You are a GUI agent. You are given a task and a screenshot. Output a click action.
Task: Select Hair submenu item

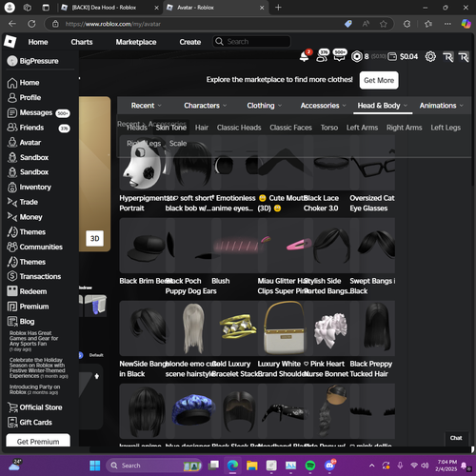(202, 128)
